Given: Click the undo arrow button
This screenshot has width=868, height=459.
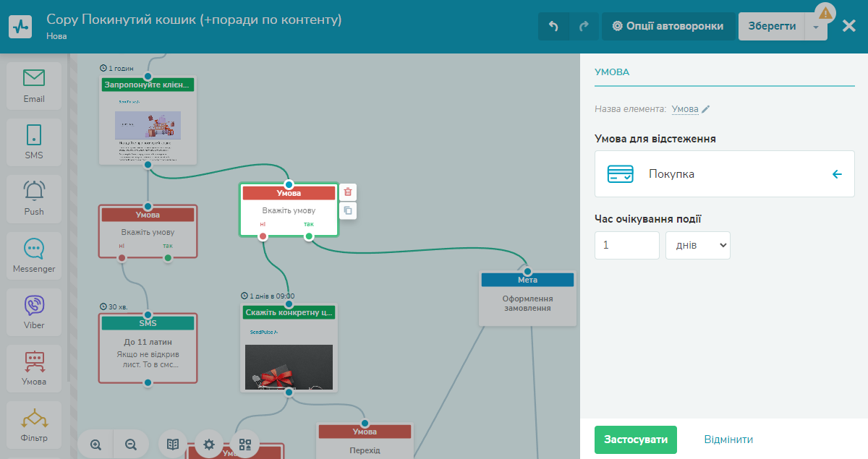Looking at the screenshot, I should tap(553, 26).
